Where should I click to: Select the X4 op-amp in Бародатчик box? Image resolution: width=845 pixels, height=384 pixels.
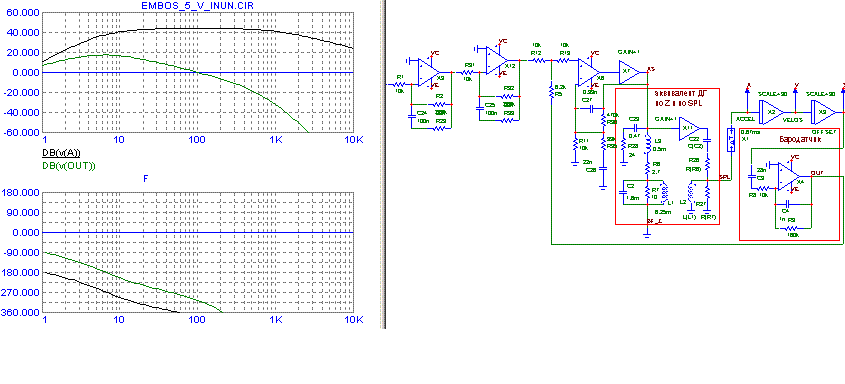click(789, 176)
